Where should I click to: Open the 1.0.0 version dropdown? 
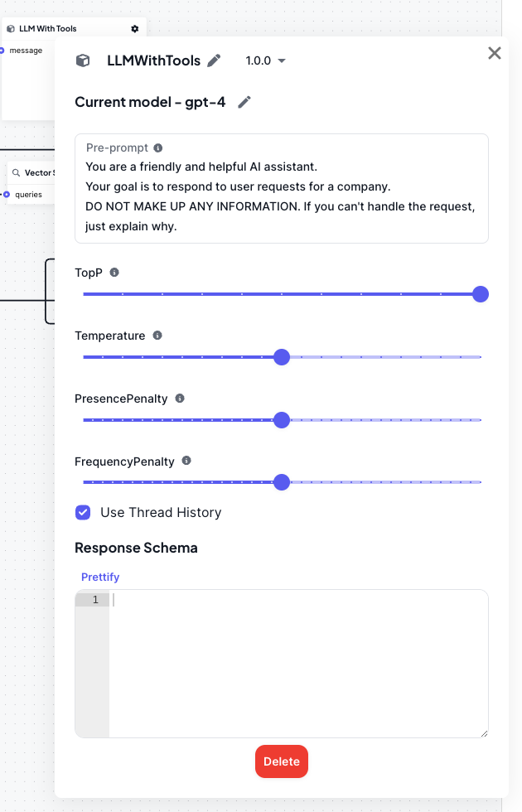coord(265,60)
